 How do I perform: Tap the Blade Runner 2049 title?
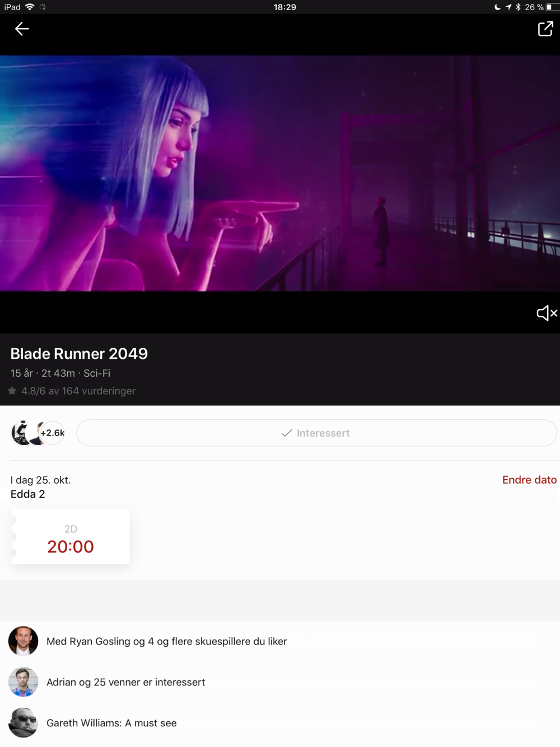click(x=79, y=353)
